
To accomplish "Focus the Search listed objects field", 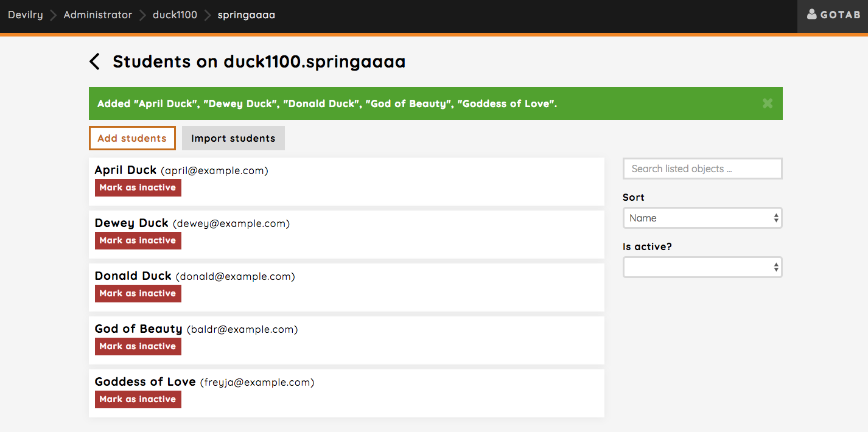I will 702,169.
